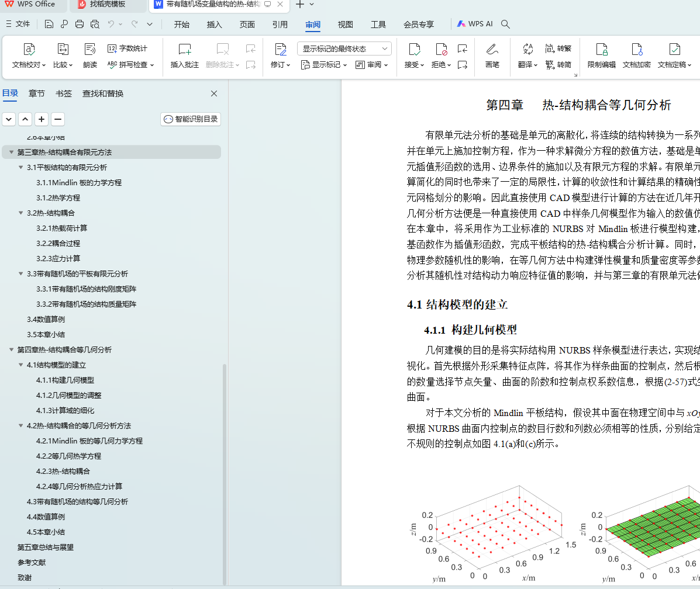Viewport: 700px width, 589px height.
Task: Collapse the 4.2热-结构耦合的等几何分析方法 node
Action: [20, 426]
